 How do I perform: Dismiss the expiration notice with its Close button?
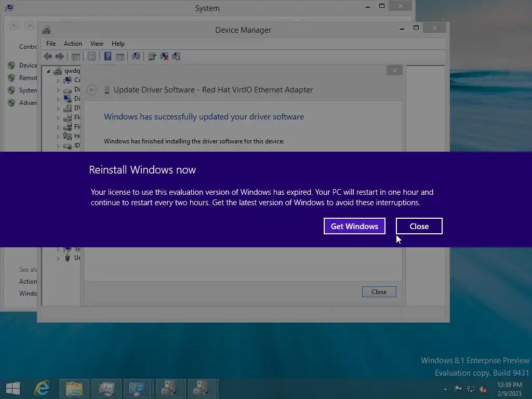[419, 226]
